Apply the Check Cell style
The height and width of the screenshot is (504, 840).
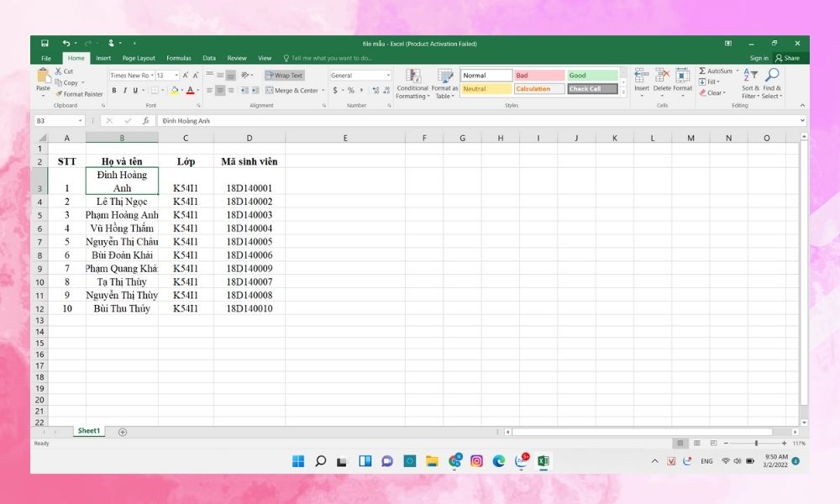click(x=592, y=89)
